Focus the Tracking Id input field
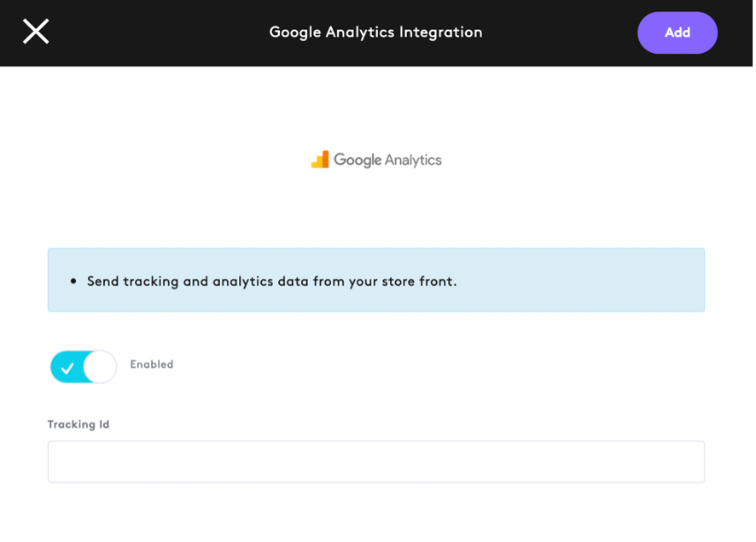The width and height of the screenshot is (756, 542). click(376, 462)
